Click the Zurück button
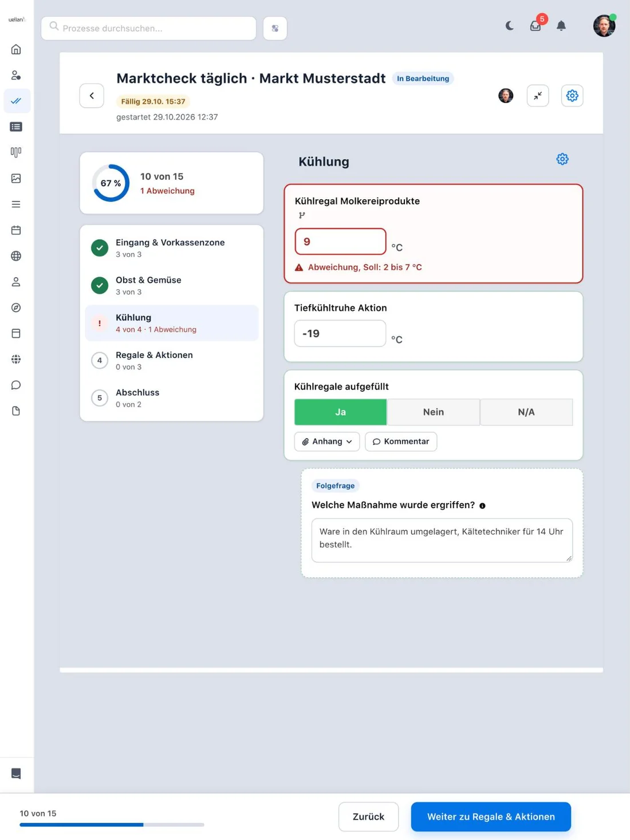630x840 pixels. (368, 817)
